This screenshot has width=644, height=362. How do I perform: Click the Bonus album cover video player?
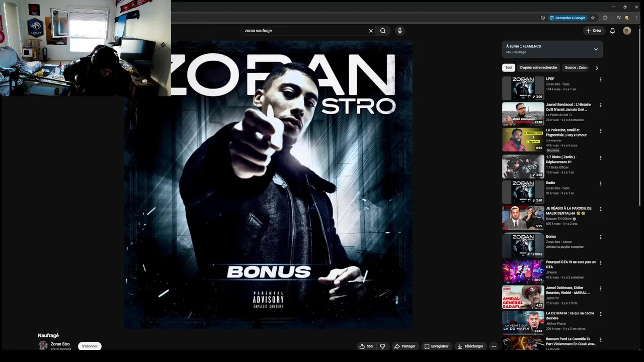[x=269, y=185]
